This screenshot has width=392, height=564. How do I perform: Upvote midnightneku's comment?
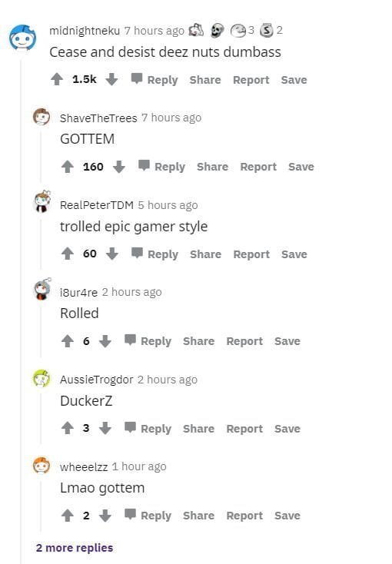57,79
